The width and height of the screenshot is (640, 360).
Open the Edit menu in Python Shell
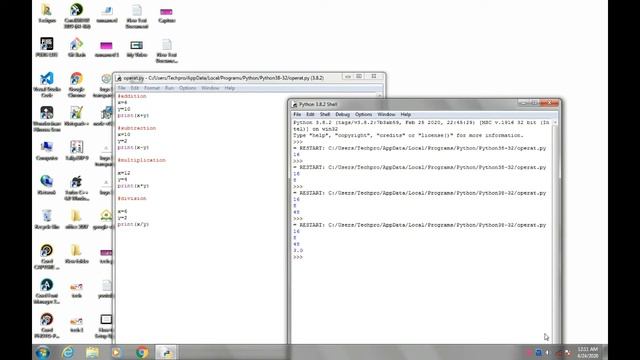click(310, 115)
